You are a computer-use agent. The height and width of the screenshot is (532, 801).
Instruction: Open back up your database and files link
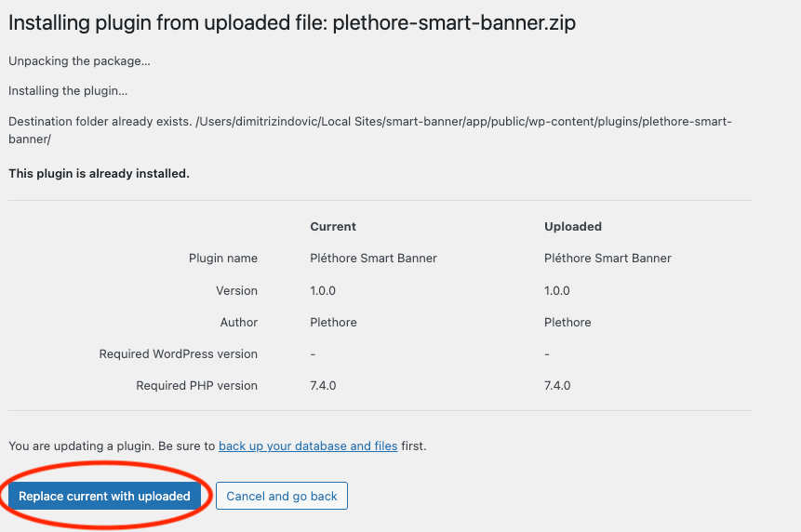(x=308, y=446)
